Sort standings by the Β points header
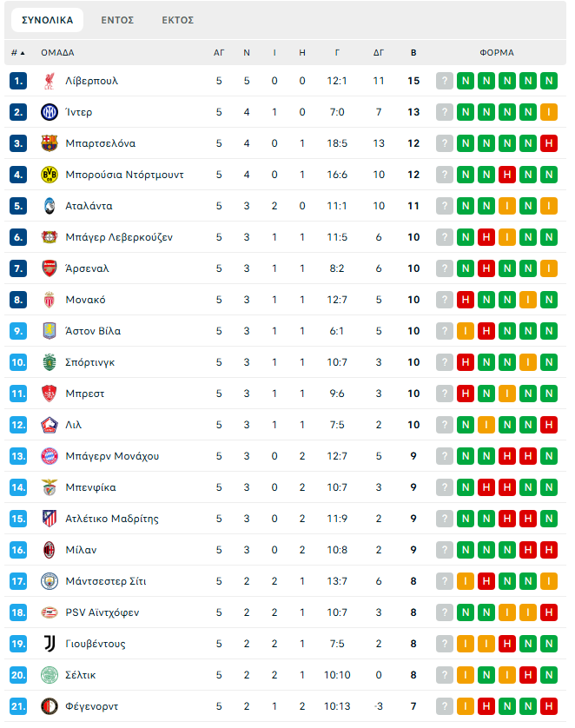 click(413, 53)
